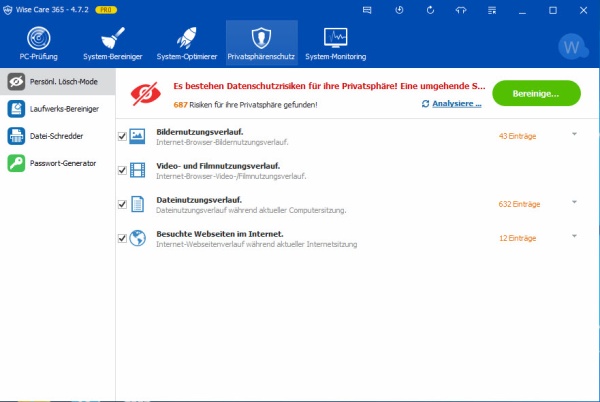Maximize the Wise Care 365 window
Screen dimensions: 600x402
point(553,10)
